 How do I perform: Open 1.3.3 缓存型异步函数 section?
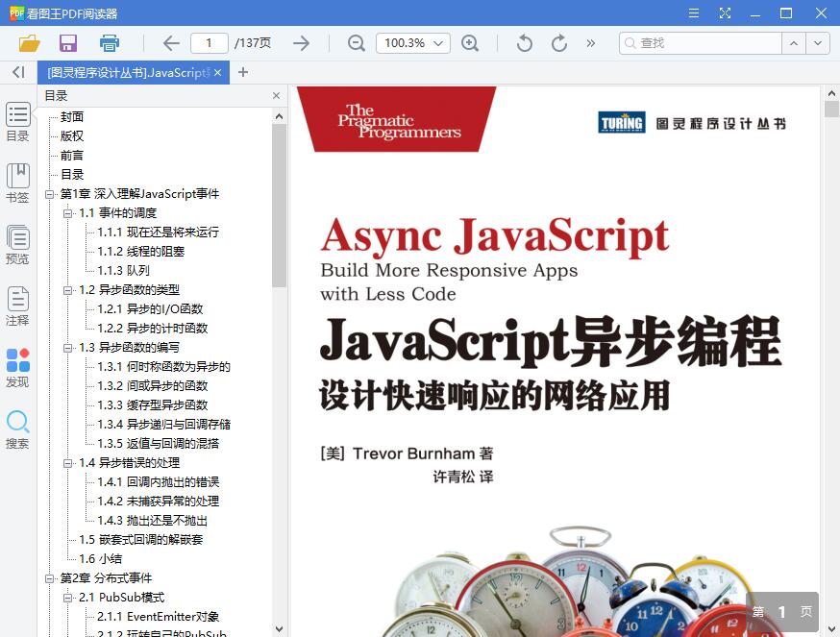[x=152, y=405]
